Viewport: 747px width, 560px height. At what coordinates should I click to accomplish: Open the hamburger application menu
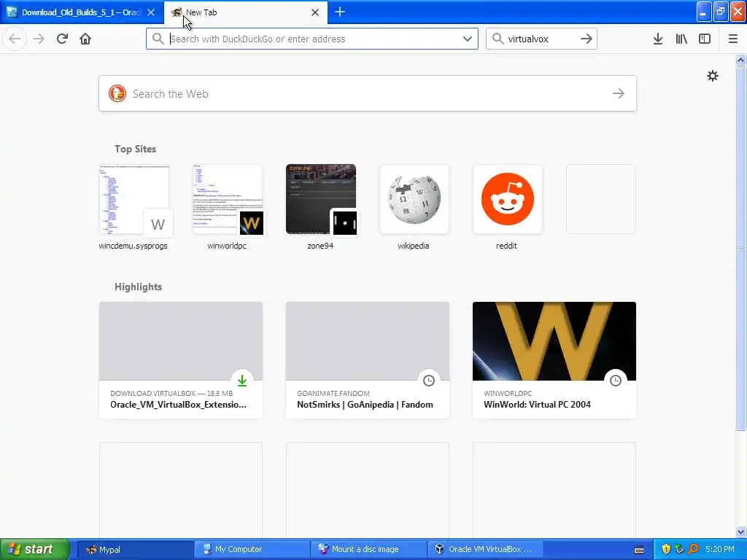732,39
